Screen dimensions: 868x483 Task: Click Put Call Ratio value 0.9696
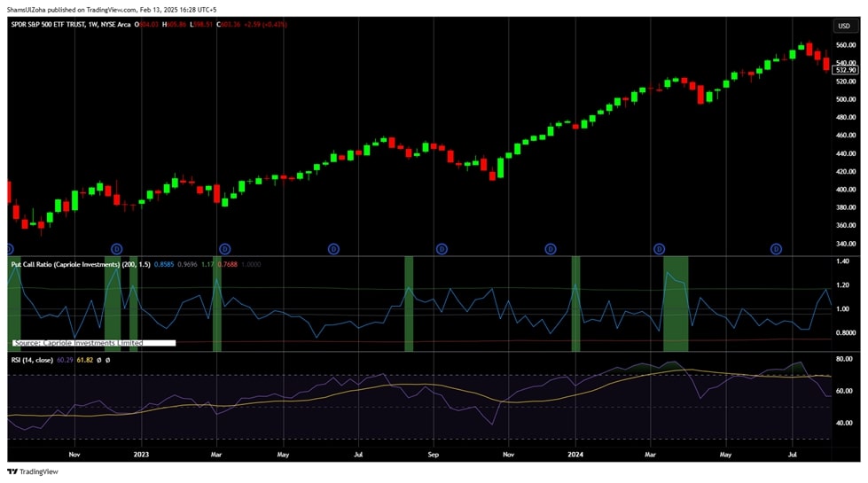[x=187, y=264]
